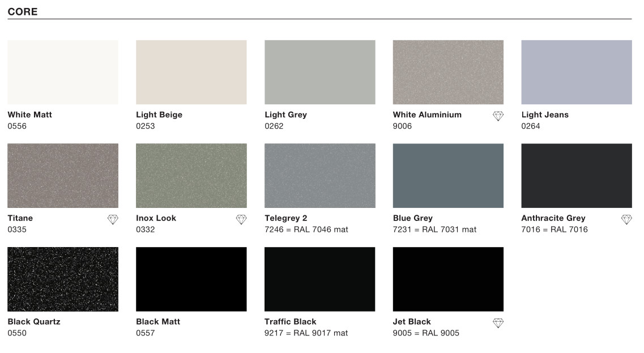Choose the Black Matt 0557 swatch
This screenshot has width=644, height=353.
[191, 279]
